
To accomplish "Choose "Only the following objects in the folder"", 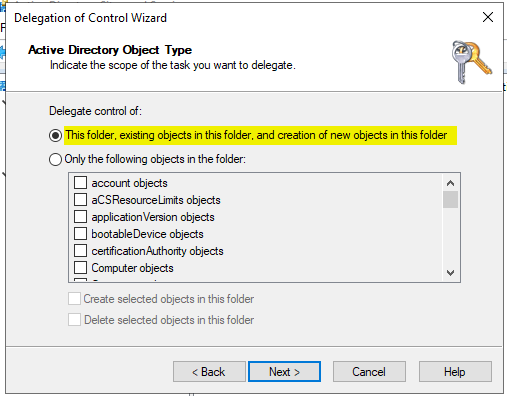I will (55, 159).
